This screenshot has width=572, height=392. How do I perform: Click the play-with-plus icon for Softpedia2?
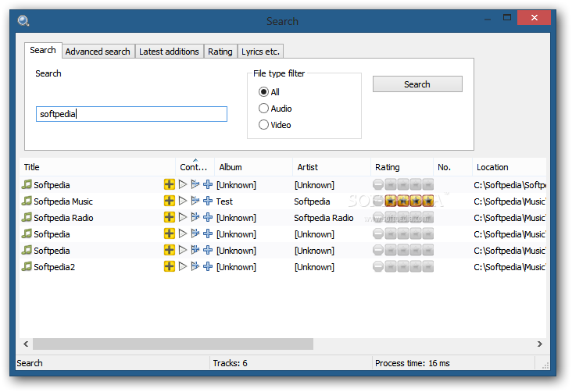(195, 266)
